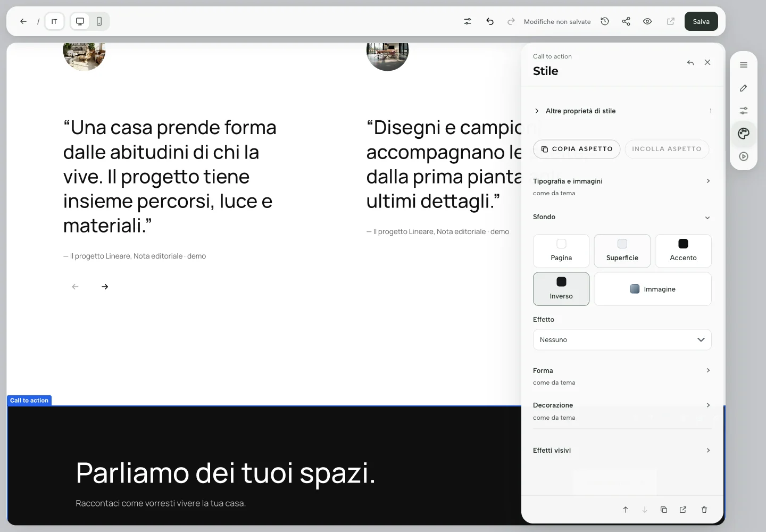Show next testimonial with right arrow
The height and width of the screenshot is (532, 766).
click(x=105, y=287)
